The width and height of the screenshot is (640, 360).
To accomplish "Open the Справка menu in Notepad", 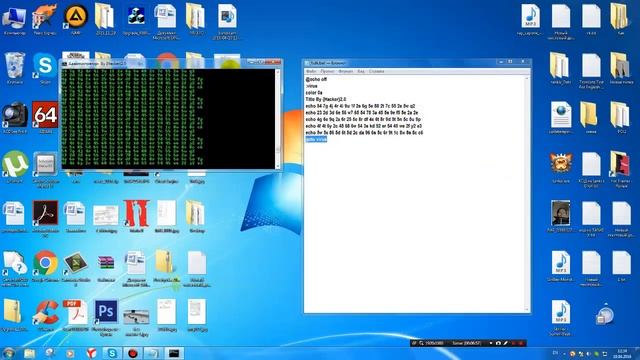I will click(376, 71).
